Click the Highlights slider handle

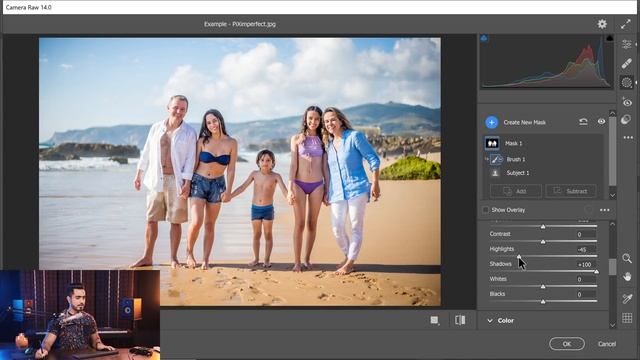point(519,256)
